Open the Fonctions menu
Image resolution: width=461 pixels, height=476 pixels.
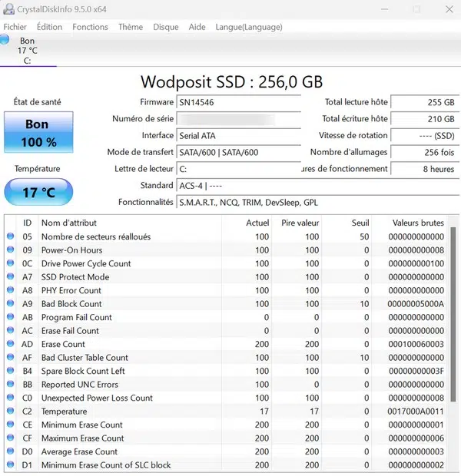[90, 27]
